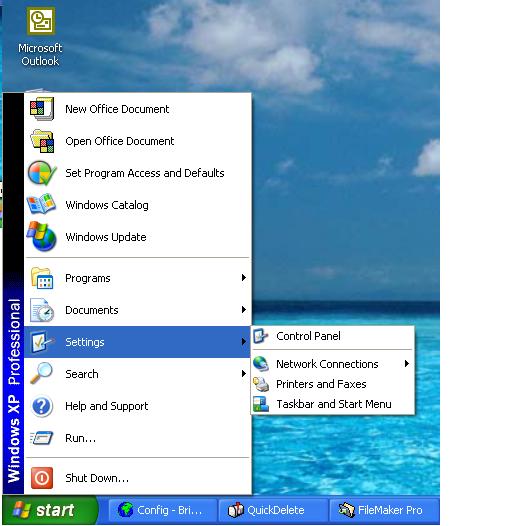Switch to Config - Bri... taskbar window
Viewport: 512px width, 526px height.
pos(163,510)
